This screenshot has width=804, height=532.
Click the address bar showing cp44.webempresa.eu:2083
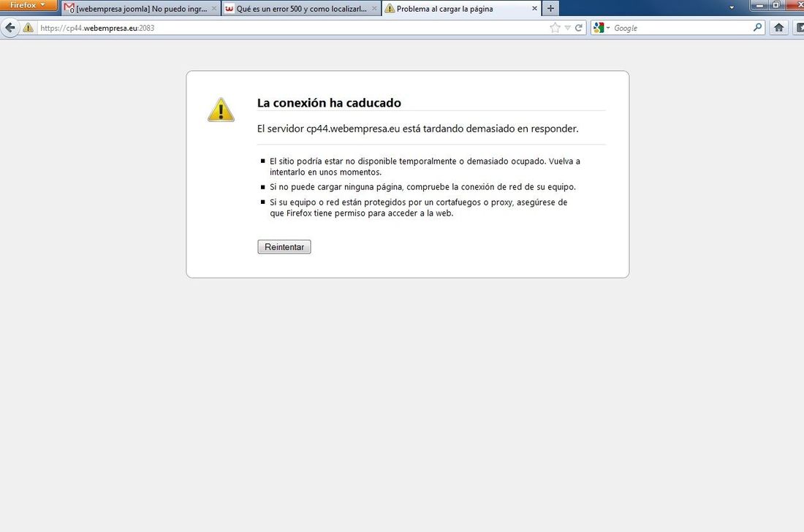point(292,28)
